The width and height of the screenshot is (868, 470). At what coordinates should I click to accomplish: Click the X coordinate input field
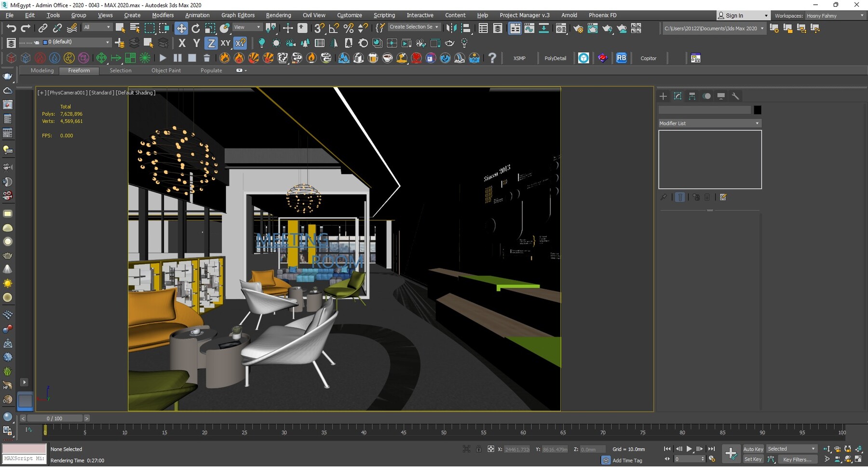(516, 449)
